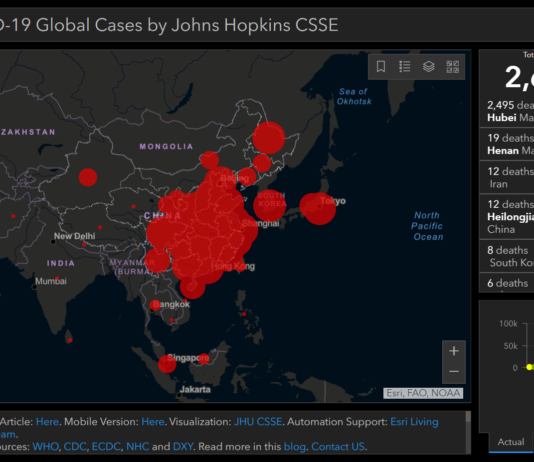534x462 pixels.
Task: Open the WHO data source link
Action: pos(46,446)
